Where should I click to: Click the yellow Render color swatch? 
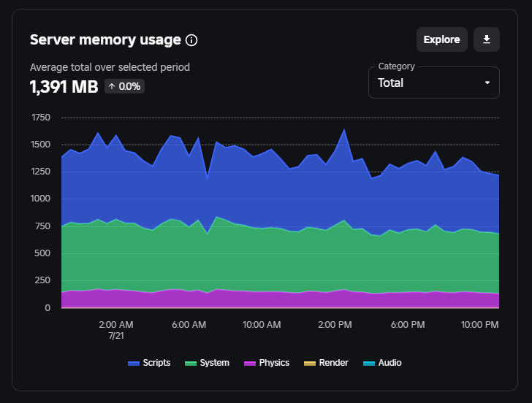click(x=310, y=364)
